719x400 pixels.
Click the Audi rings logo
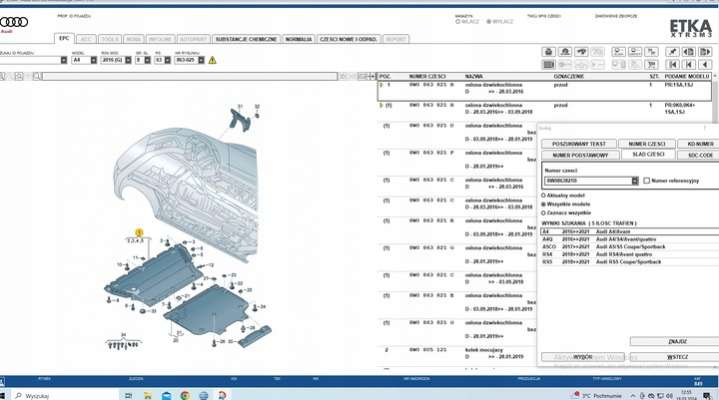click(14, 22)
